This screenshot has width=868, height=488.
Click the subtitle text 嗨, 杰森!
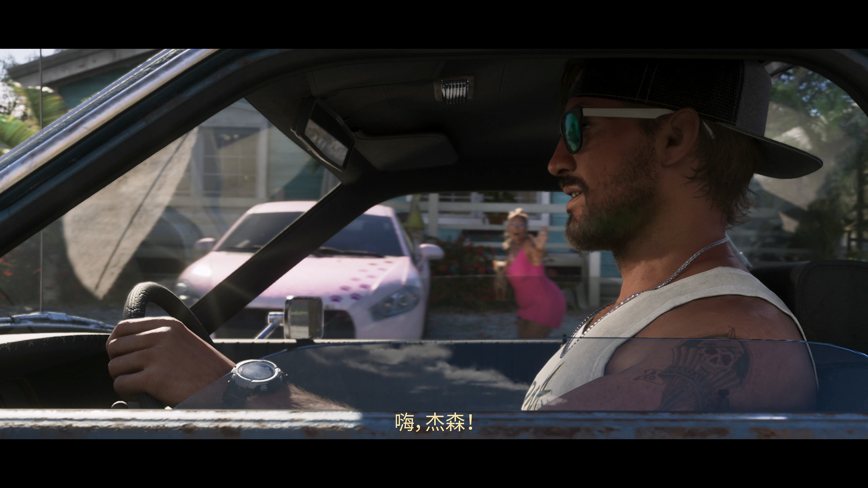tap(434, 423)
